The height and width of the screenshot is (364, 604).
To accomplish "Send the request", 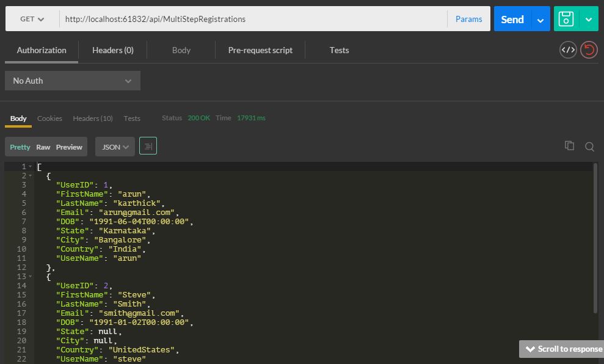I will (512, 19).
